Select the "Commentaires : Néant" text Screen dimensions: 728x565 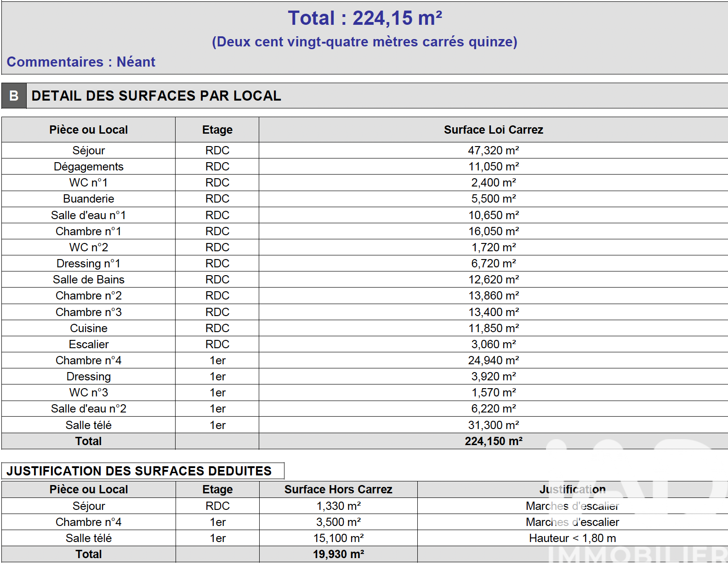tap(81, 62)
